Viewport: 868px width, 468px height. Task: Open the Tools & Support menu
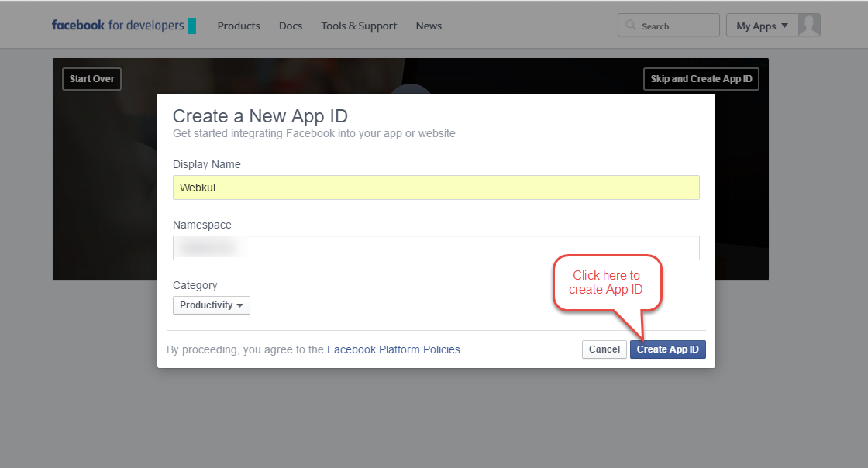(x=359, y=26)
